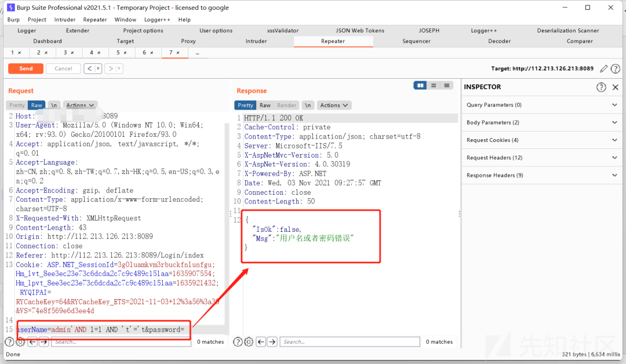Open the Help menu
626x364 pixels.
pyautogui.click(x=184, y=20)
